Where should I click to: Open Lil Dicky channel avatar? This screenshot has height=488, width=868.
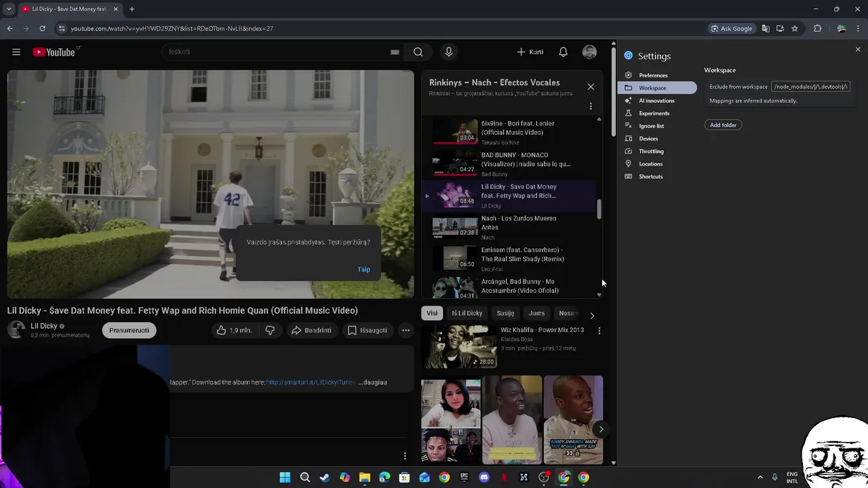point(16,330)
